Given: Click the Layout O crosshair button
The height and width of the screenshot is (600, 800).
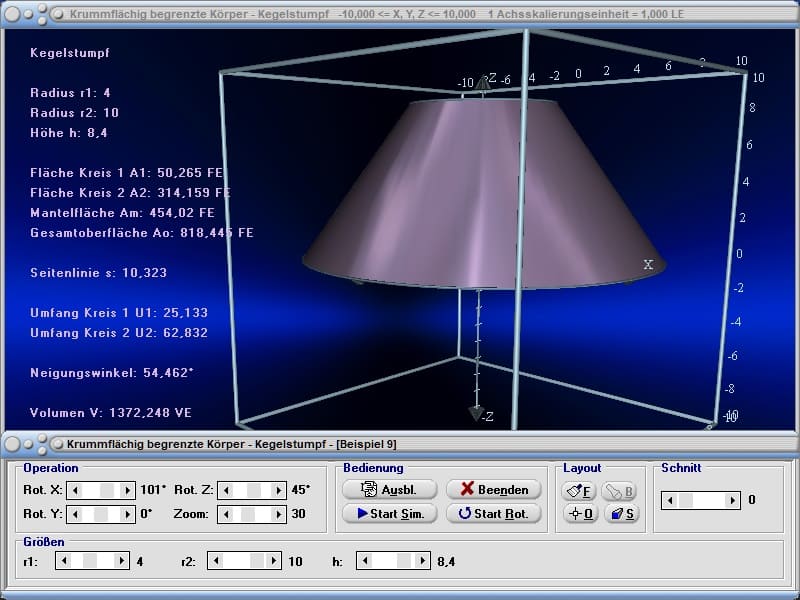Looking at the screenshot, I should (x=581, y=513).
